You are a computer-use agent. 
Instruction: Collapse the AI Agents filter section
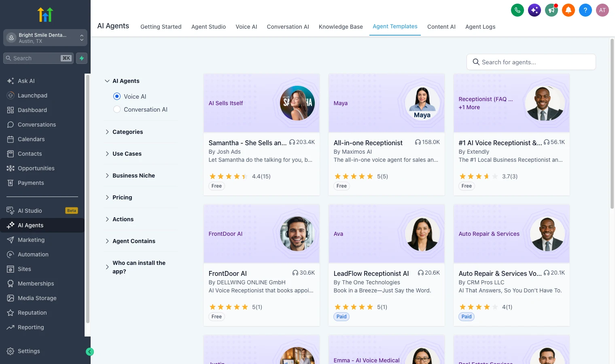tap(122, 81)
